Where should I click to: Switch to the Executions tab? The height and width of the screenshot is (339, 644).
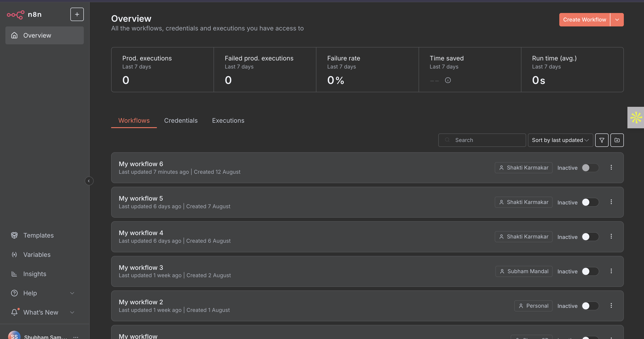pyautogui.click(x=228, y=121)
